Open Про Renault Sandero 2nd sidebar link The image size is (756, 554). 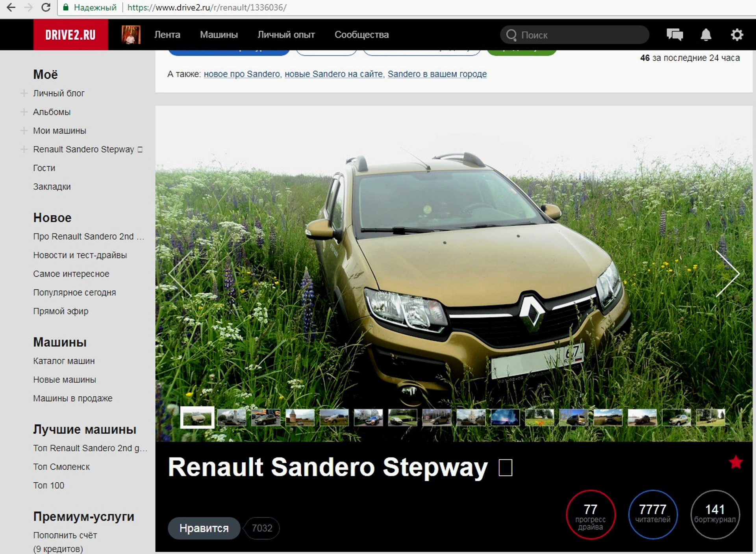(x=89, y=236)
